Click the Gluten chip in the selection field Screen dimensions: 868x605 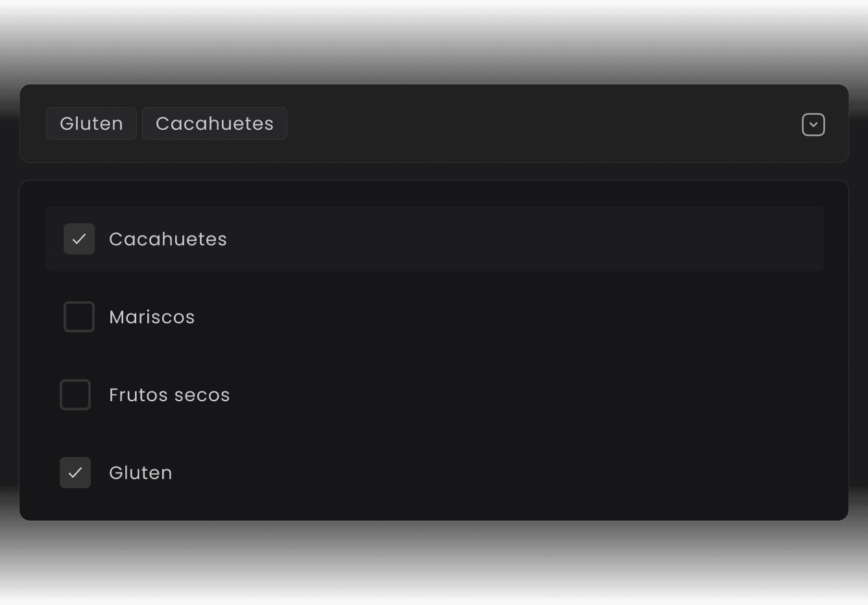tap(91, 123)
